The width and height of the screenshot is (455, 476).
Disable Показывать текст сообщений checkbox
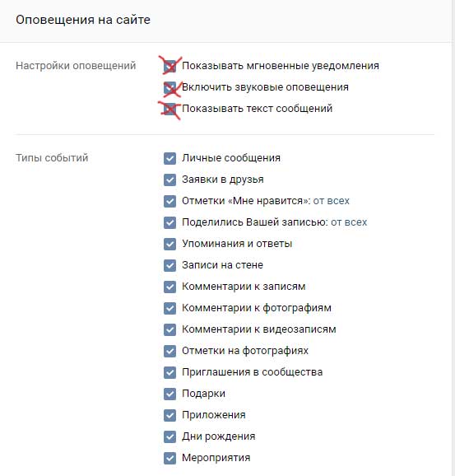pos(169,109)
